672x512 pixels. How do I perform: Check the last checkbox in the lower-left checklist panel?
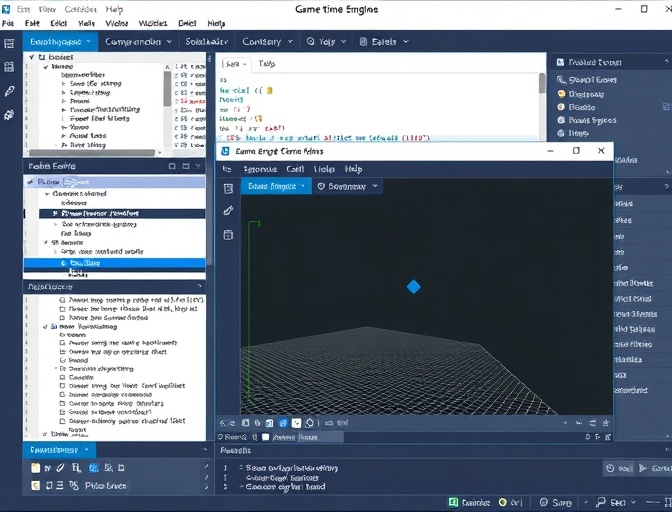coord(62,422)
